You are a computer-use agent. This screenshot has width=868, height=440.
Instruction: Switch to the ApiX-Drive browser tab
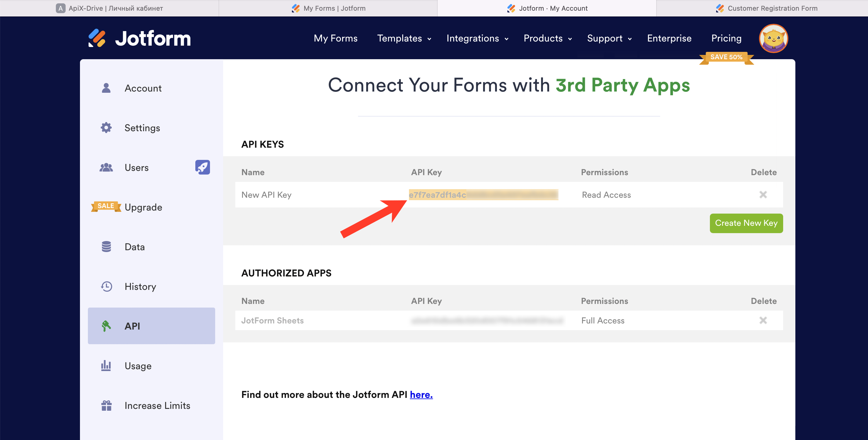click(x=110, y=8)
